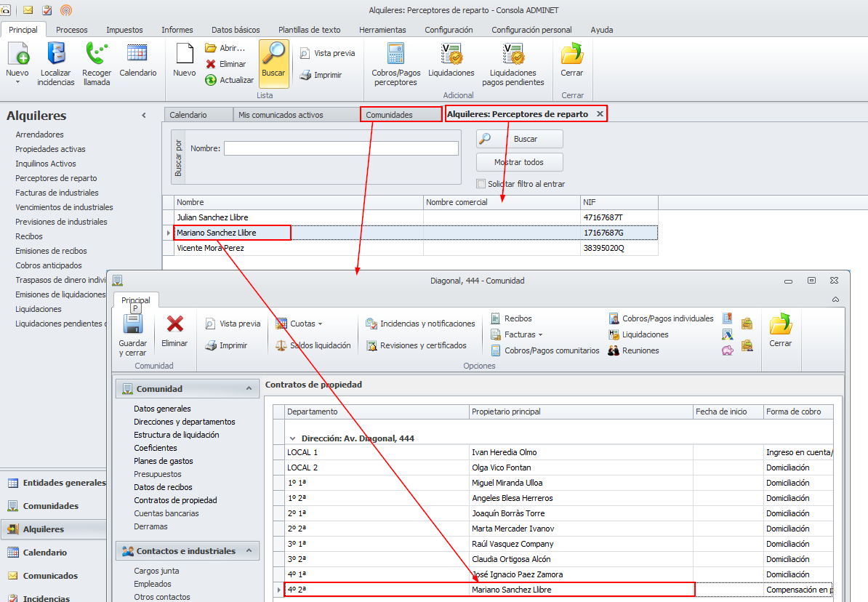The height and width of the screenshot is (602, 868).
Task: Expand the Nuevo dropdown arrow
Action: 17,82
